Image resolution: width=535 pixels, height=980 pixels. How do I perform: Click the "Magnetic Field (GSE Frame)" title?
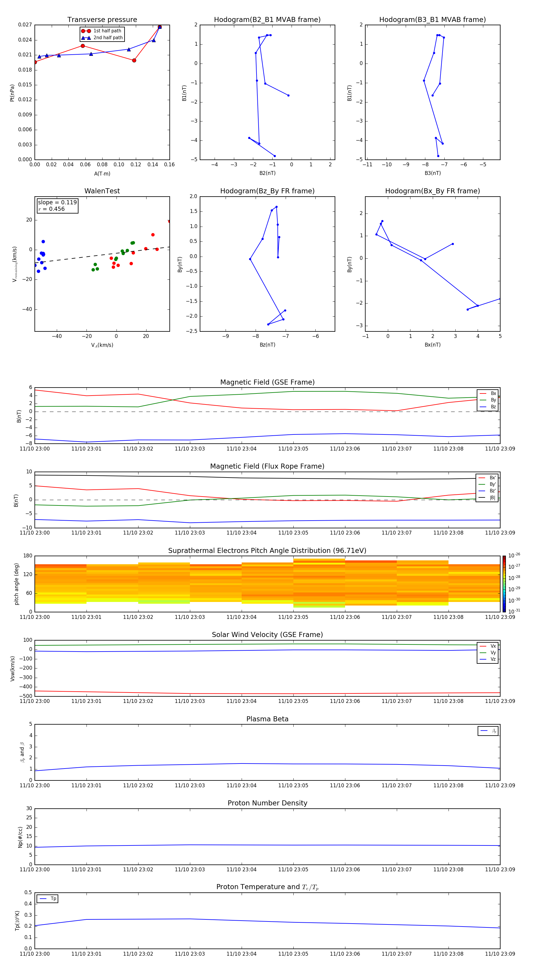[267, 382]
